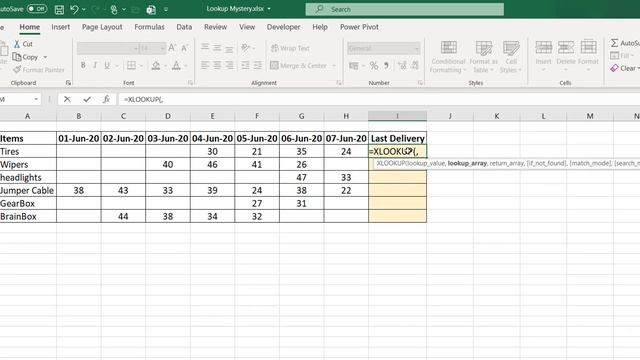Click the Undo arrow icon

(74, 9)
